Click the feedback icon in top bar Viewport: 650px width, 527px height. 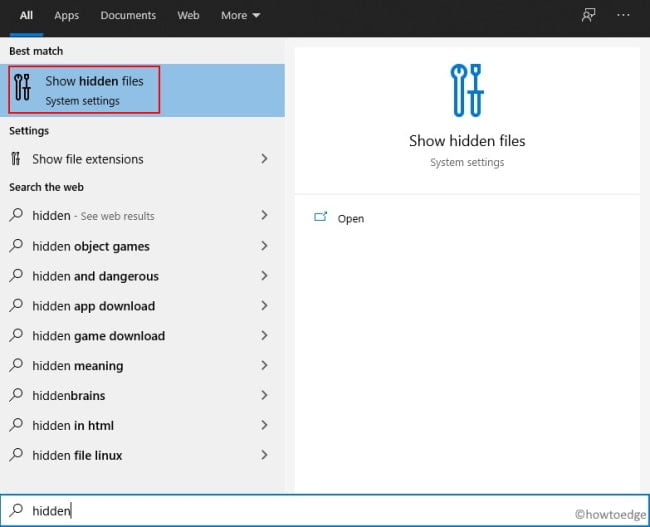tap(589, 16)
